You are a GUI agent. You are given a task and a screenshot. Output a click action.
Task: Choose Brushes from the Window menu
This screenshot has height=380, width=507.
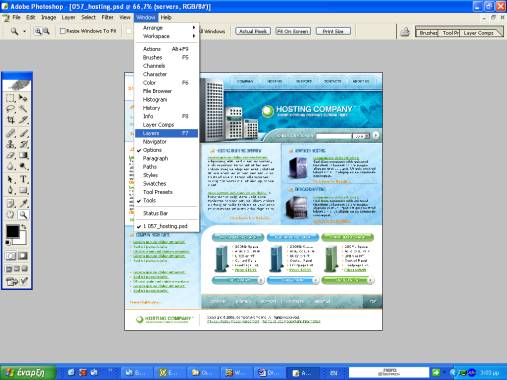(x=166, y=57)
